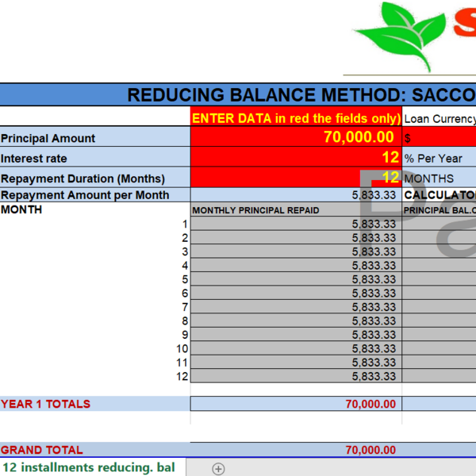Click the Repayment Amount per Month value 5,833.33

pos(296,195)
